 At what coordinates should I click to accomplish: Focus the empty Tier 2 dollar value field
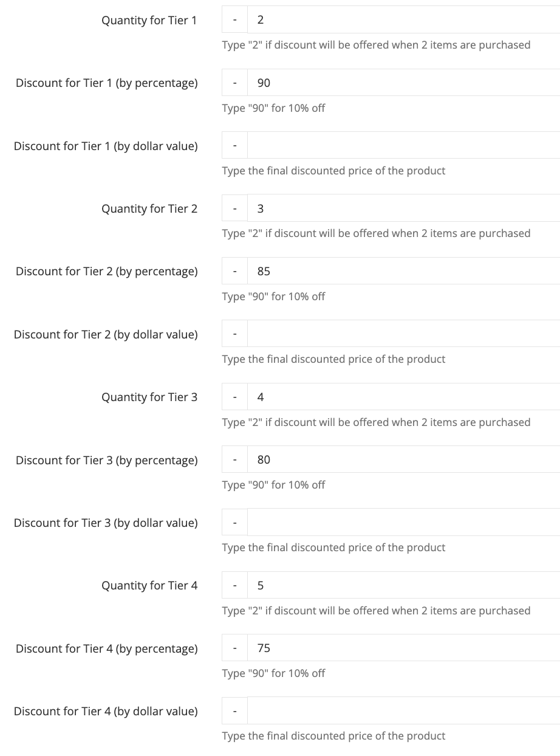tap(403, 334)
